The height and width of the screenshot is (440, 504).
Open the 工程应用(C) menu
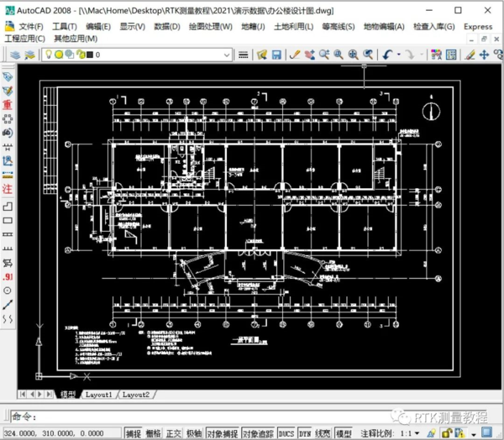tap(24, 39)
